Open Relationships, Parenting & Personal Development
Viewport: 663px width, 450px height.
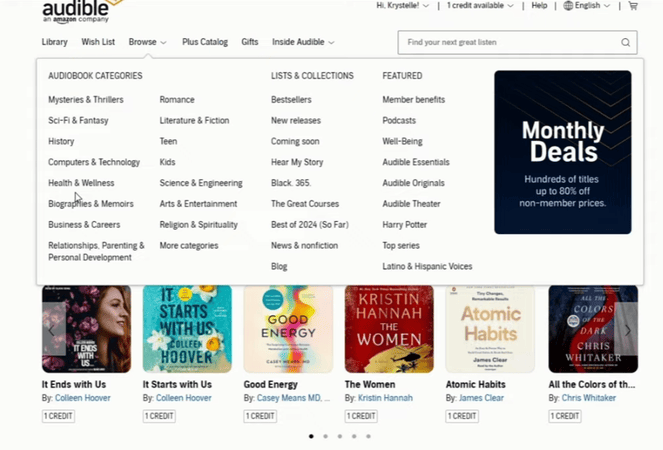coord(96,251)
